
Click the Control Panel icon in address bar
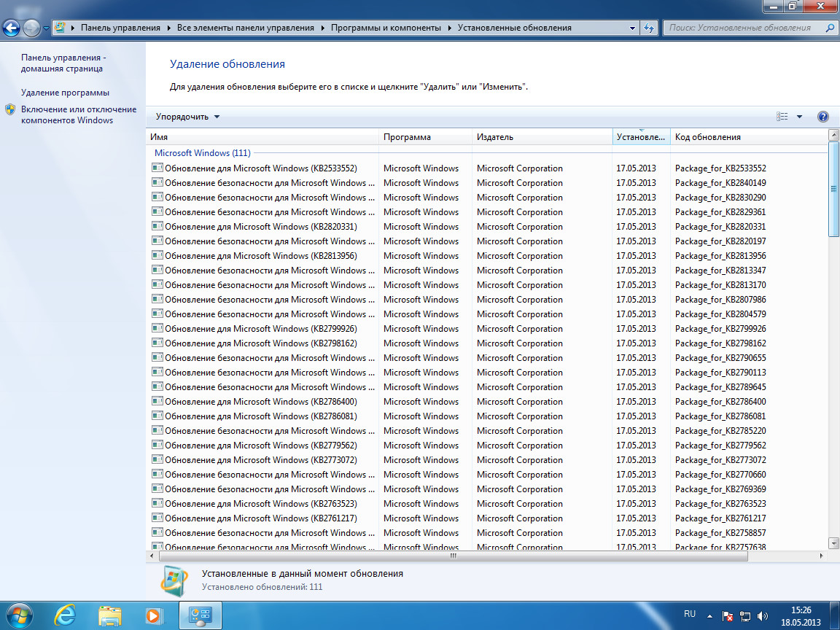point(60,27)
